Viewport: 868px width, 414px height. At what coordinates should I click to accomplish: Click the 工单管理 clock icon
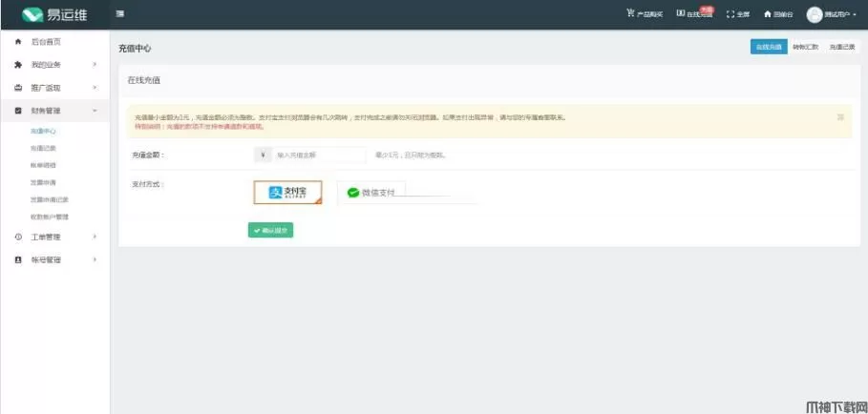(x=18, y=237)
